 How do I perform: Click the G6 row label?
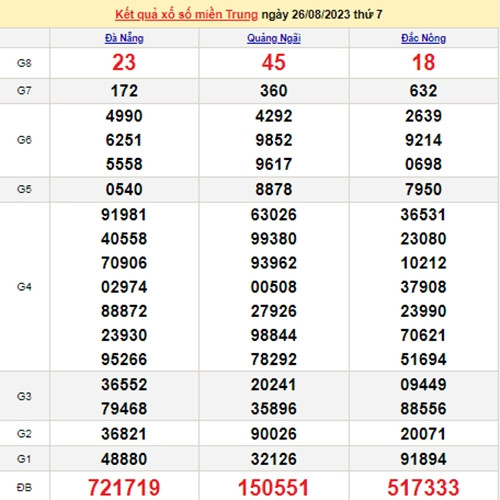pyautogui.click(x=24, y=140)
